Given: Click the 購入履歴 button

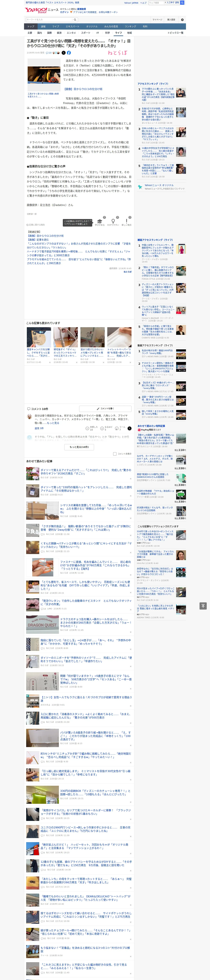Looking at the screenshot, I should pos(171,19).
